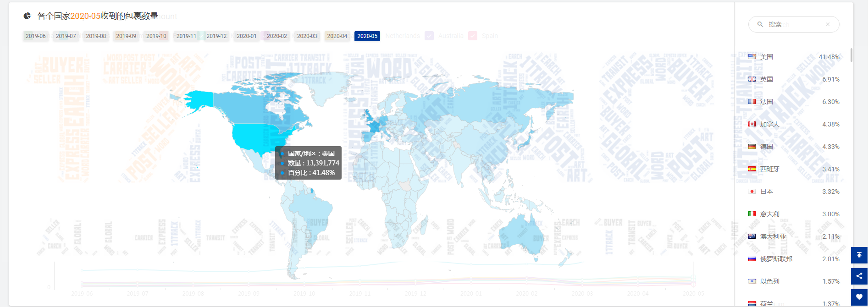The height and width of the screenshot is (307, 868).
Task: Select the 2020-04 month tab
Action: (337, 36)
